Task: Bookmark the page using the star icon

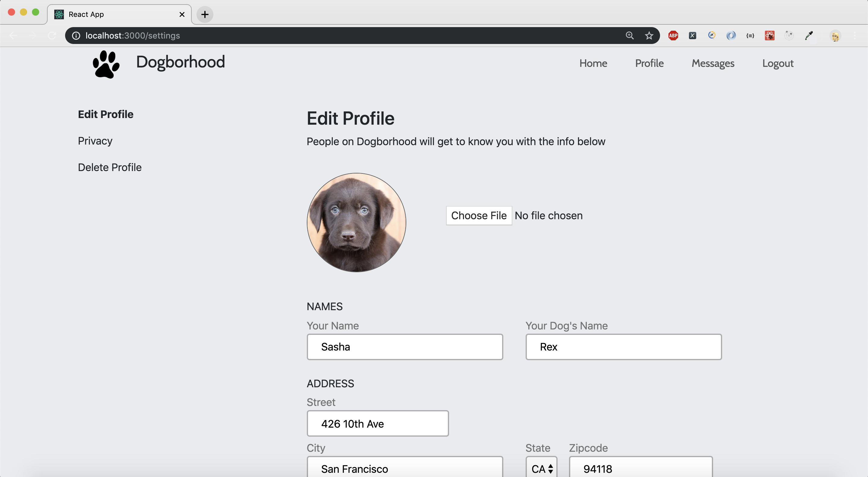Action: click(x=649, y=35)
